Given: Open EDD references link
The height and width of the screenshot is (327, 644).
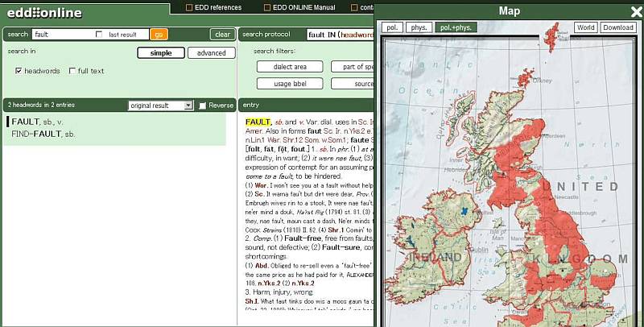Looking at the screenshot, I should (216, 7).
